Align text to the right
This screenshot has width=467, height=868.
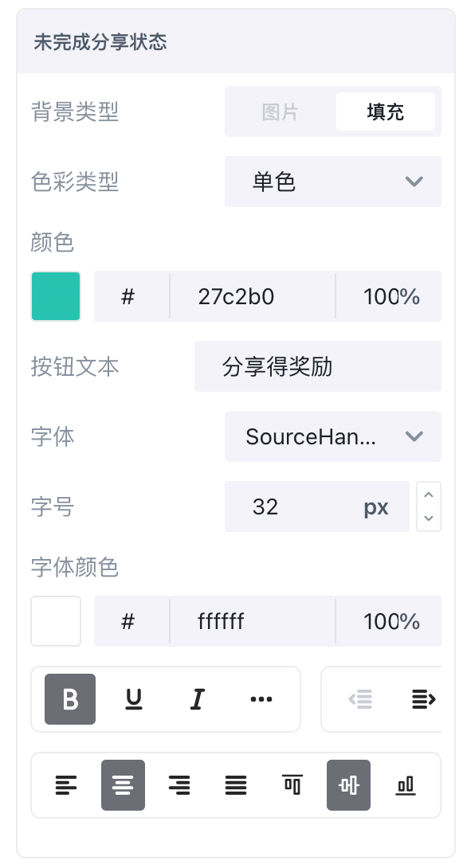pyautogui.click(x=179, y=785)
